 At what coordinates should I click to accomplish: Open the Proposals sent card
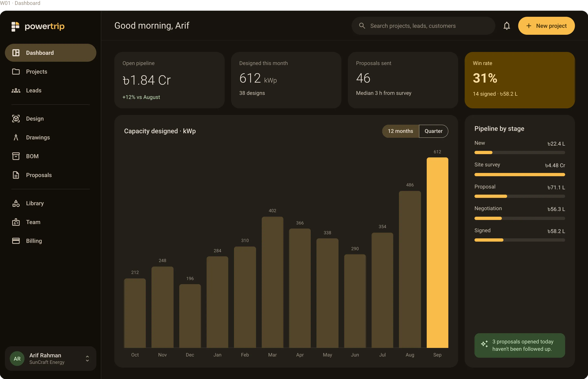click(x=403, y=80)
